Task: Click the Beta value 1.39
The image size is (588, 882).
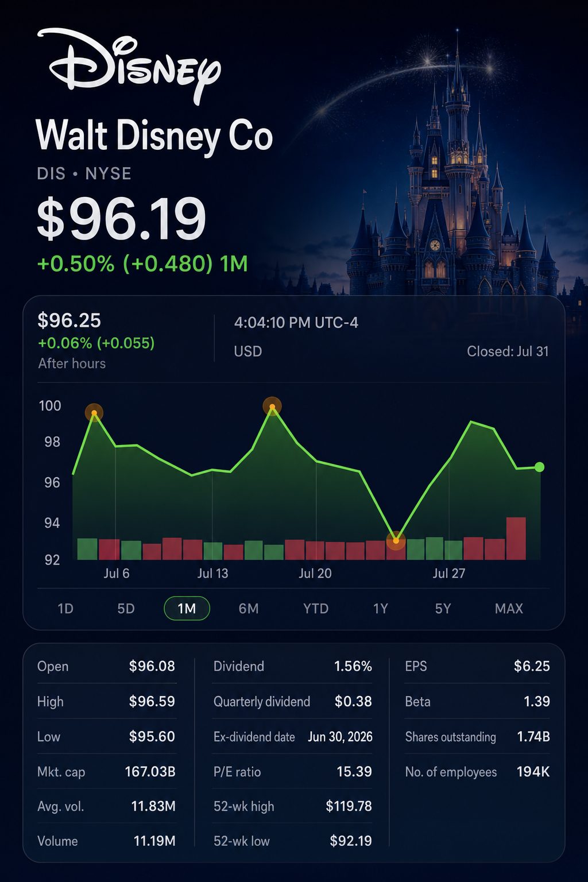Action: pos(537,701)
